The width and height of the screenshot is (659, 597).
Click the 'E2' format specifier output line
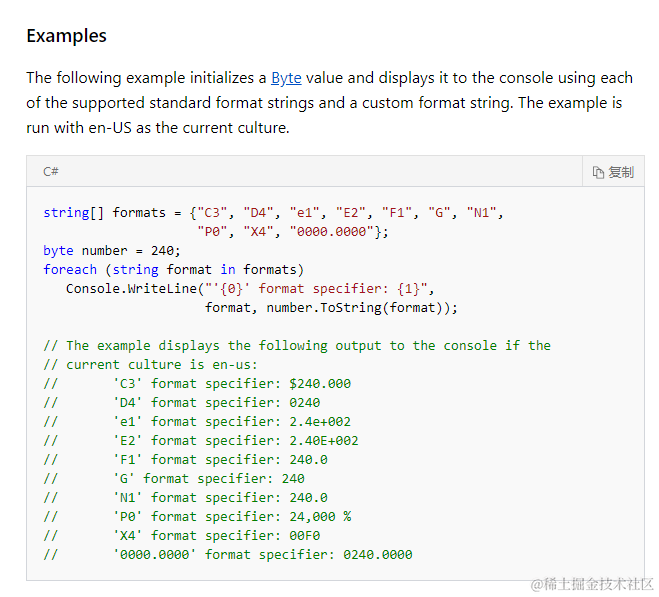coord(201,441)
